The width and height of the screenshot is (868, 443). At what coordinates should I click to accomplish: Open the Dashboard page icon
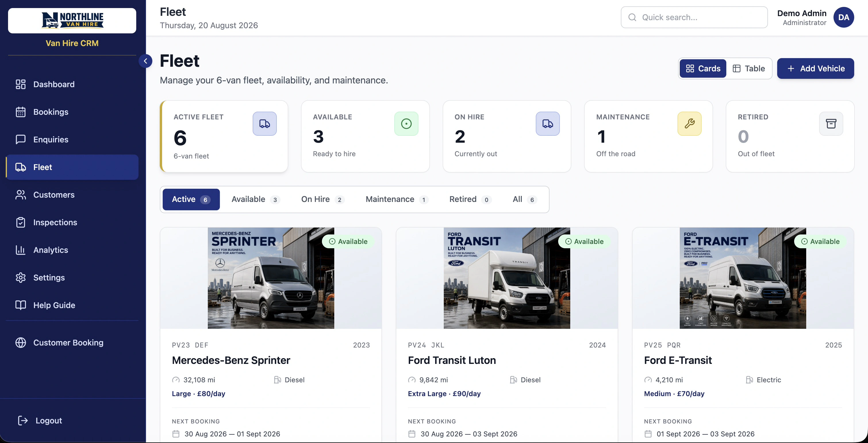tap(21, 84)
